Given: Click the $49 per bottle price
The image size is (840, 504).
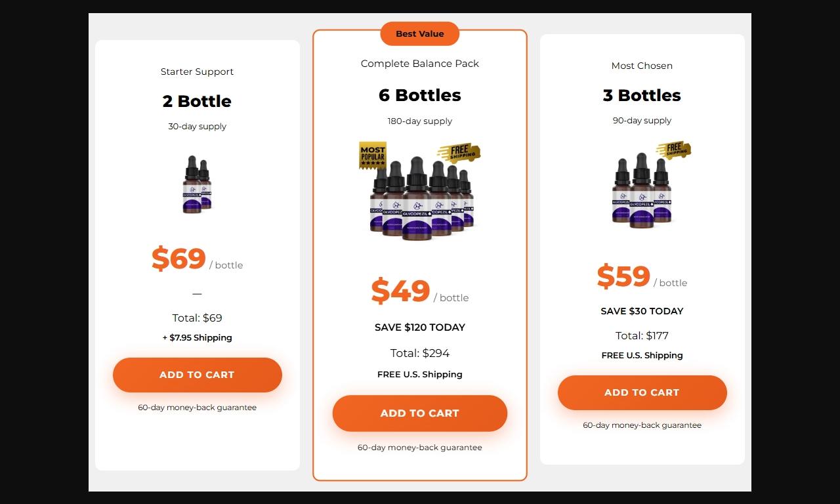Looking at the screenshot, I should (401, 291).
